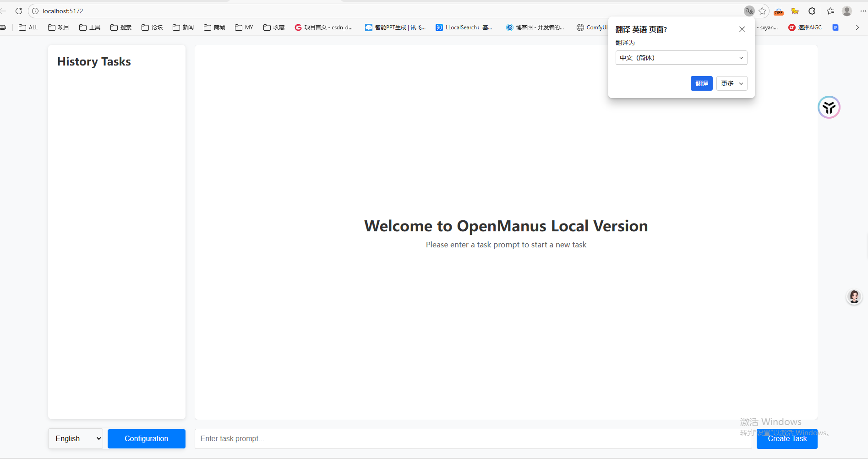
Task: Bookmark this page with the star icon
Action: pos(762,11)
